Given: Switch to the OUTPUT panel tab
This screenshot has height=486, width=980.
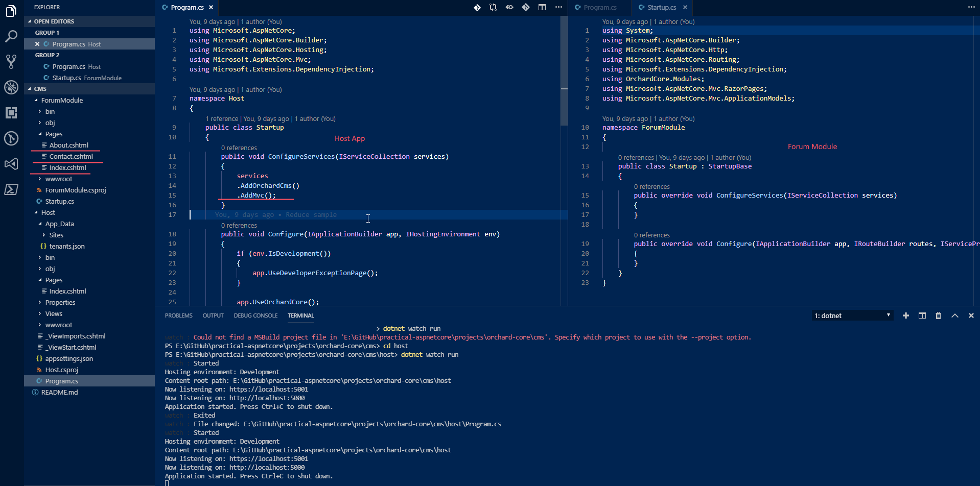Looking at the screenshot, I should 213,315.
